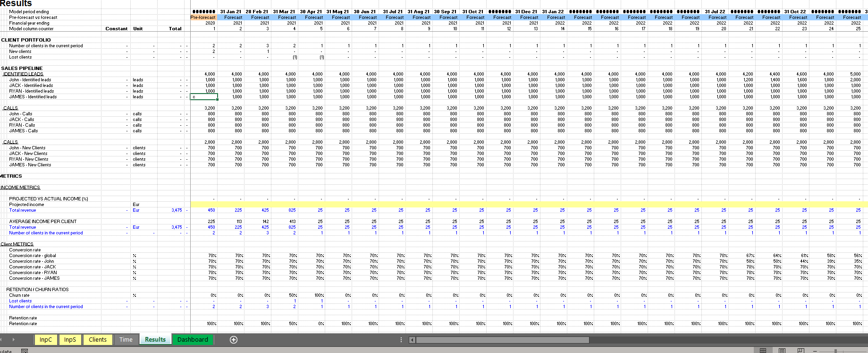Open the Time sheet tab
868x353 pixels.
tap(126, 339)
